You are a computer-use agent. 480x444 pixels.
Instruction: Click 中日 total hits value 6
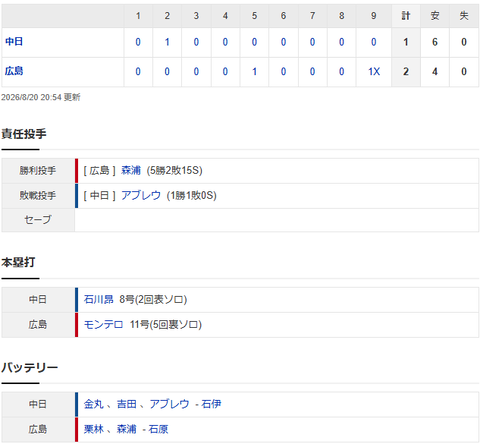(435, 42)
